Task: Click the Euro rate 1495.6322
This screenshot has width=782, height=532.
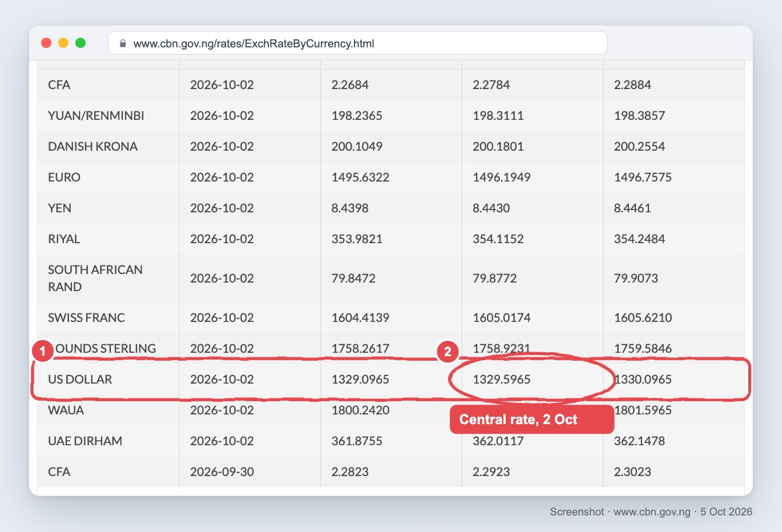Action: click(x=361, y=178)
